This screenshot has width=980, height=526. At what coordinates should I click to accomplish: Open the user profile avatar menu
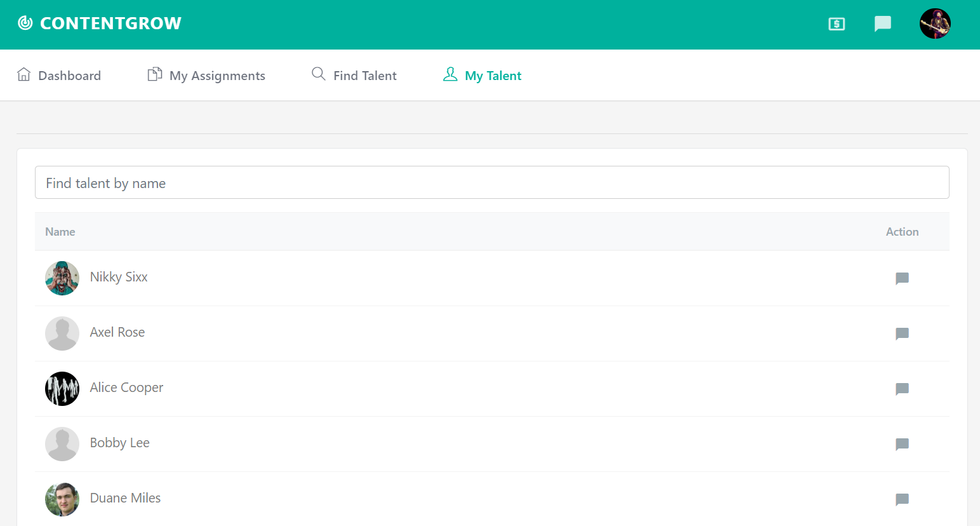pyautogui.click(x=935, y=24)
